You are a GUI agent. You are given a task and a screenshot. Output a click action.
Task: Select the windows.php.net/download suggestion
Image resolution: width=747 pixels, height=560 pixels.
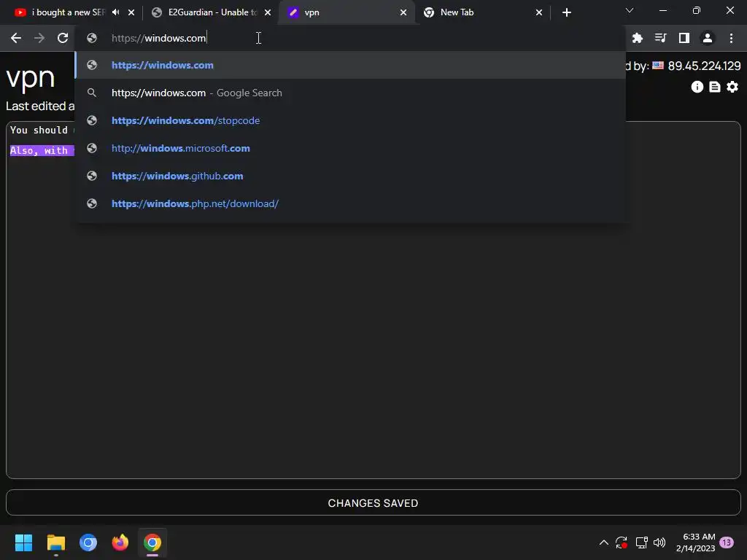click(350, 203)
